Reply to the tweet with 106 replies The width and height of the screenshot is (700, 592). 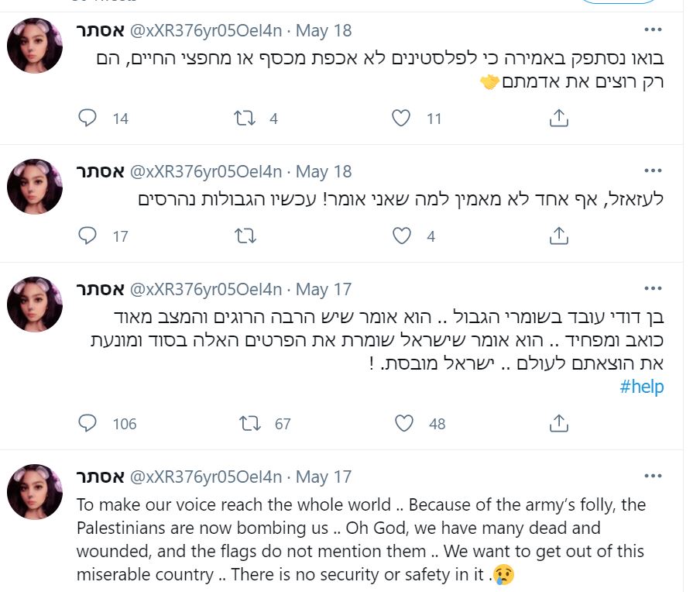(x=87, y=424)
